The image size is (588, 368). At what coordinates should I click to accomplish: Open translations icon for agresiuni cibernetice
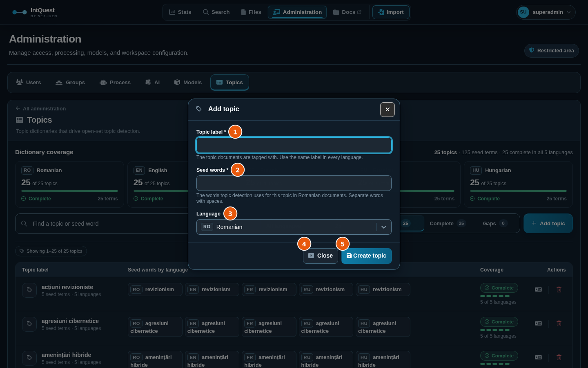[x=539, y=323]
